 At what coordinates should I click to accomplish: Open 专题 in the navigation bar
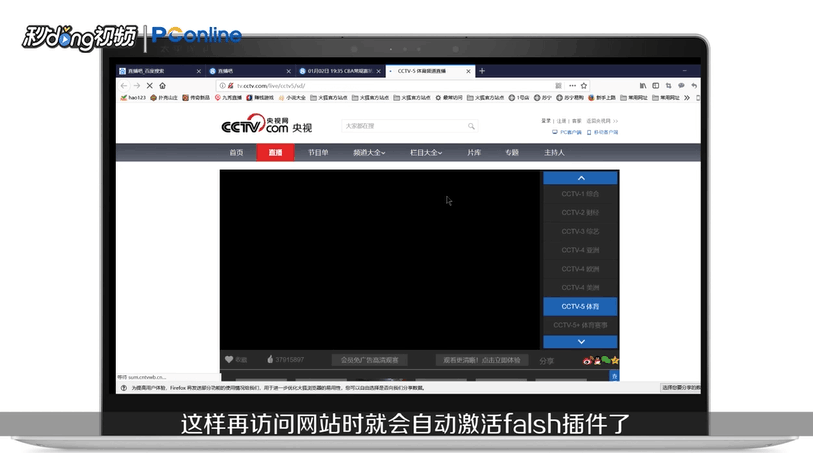pyautogui.click(x=512, y=152)
